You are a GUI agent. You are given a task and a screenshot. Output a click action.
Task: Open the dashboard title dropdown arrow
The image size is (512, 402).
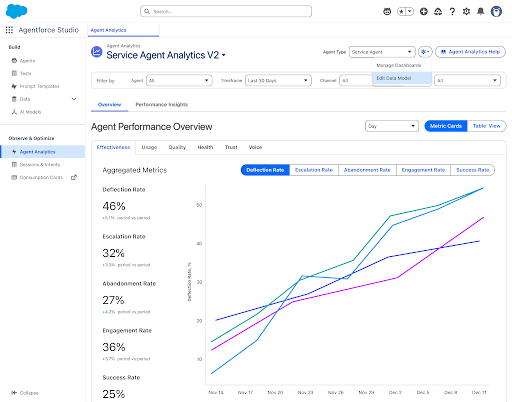(x=224, y=55)
